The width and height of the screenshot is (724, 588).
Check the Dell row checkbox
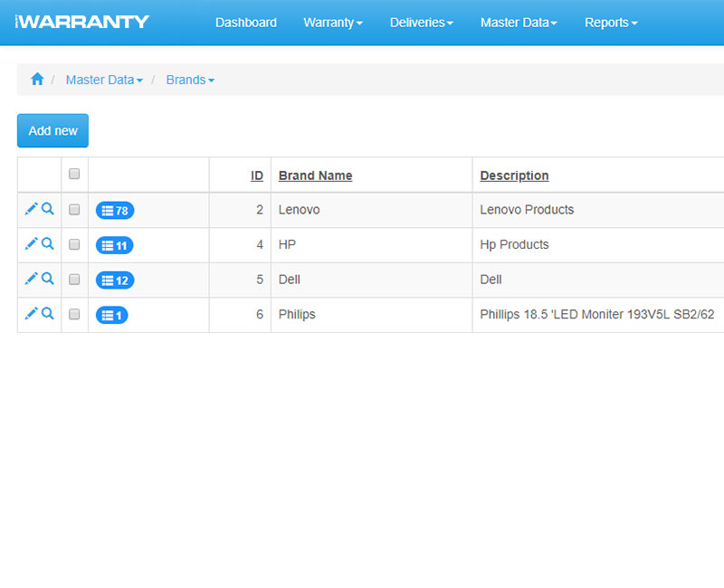[x=74, y=280]
